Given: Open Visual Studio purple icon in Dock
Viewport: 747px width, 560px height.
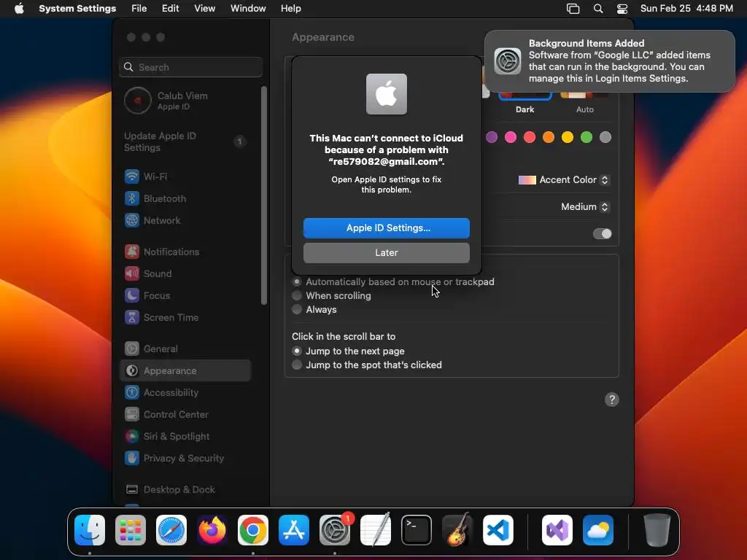Looking at the screenshot, I should pyautogui.click(x=557, y=530).
